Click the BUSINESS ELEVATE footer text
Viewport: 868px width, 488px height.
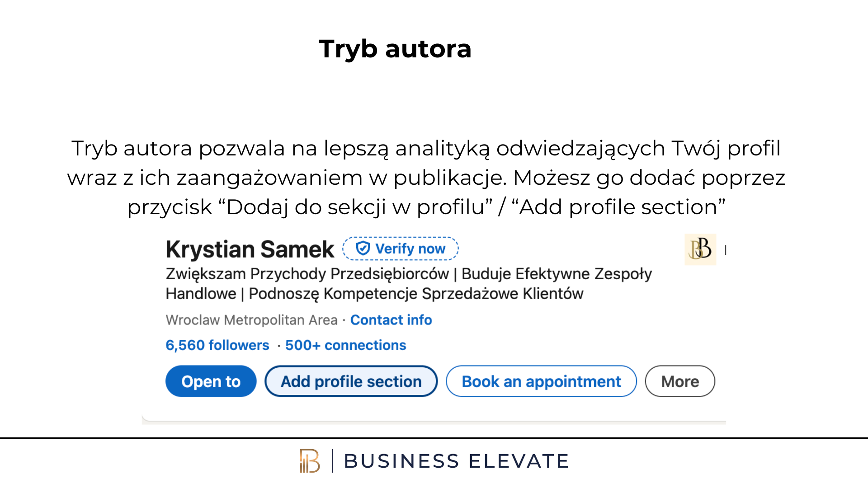click(456, 461)
